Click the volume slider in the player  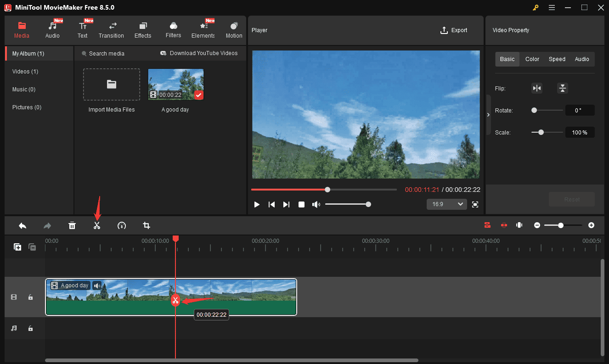[348, 204]
